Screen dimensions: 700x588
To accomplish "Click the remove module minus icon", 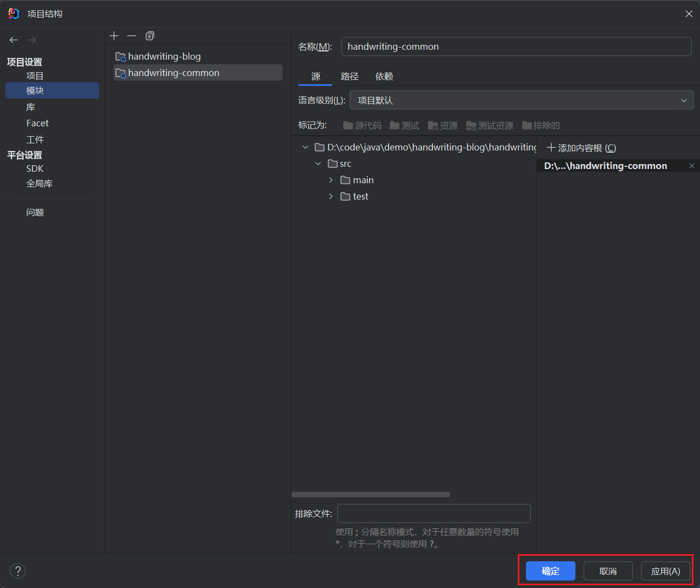I will pos(131,36).
